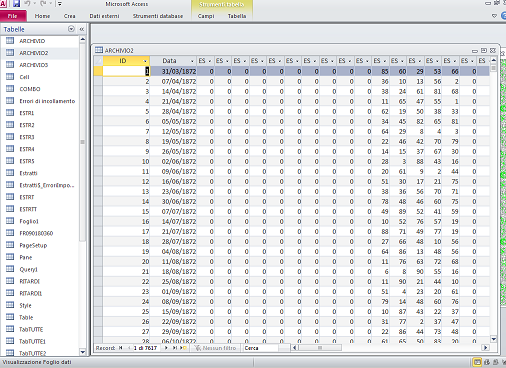Click the Query1 table icon

[10, 269]
